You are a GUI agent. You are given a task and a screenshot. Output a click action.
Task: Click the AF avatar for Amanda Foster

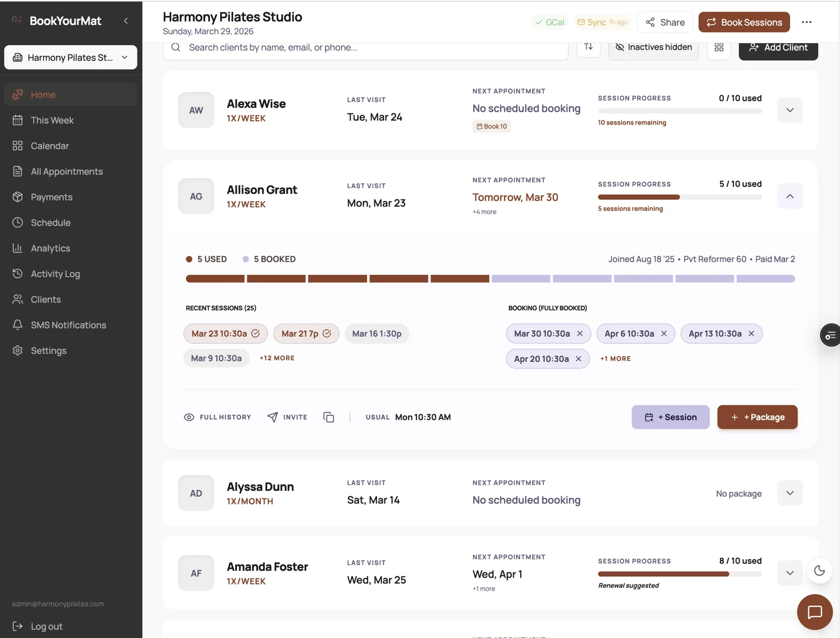pos(196,573)
